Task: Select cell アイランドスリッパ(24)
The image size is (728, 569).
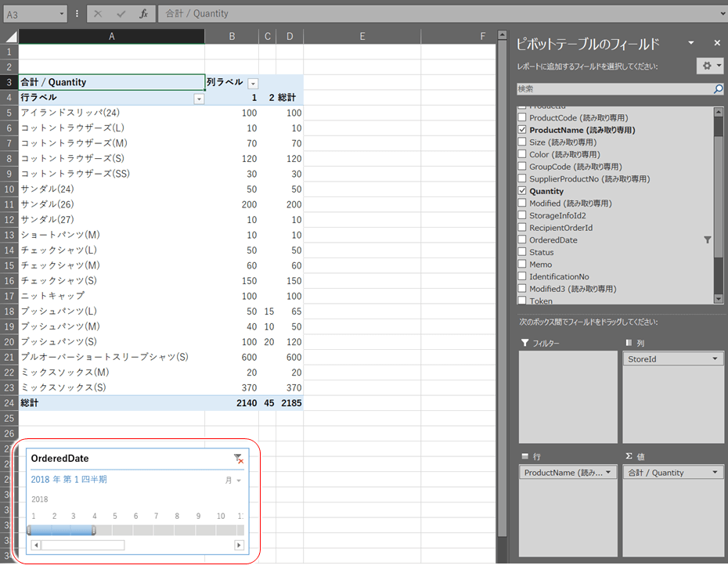Action: tap(111, 113)
